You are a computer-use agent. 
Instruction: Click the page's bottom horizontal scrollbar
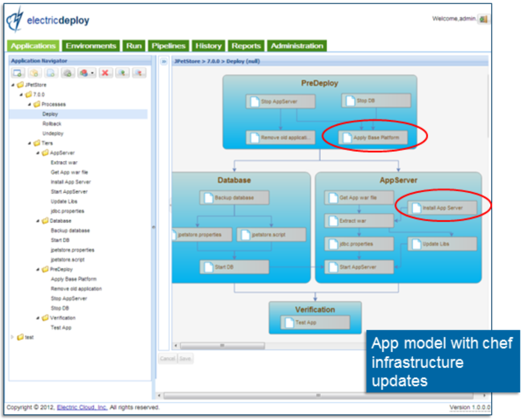319,395
